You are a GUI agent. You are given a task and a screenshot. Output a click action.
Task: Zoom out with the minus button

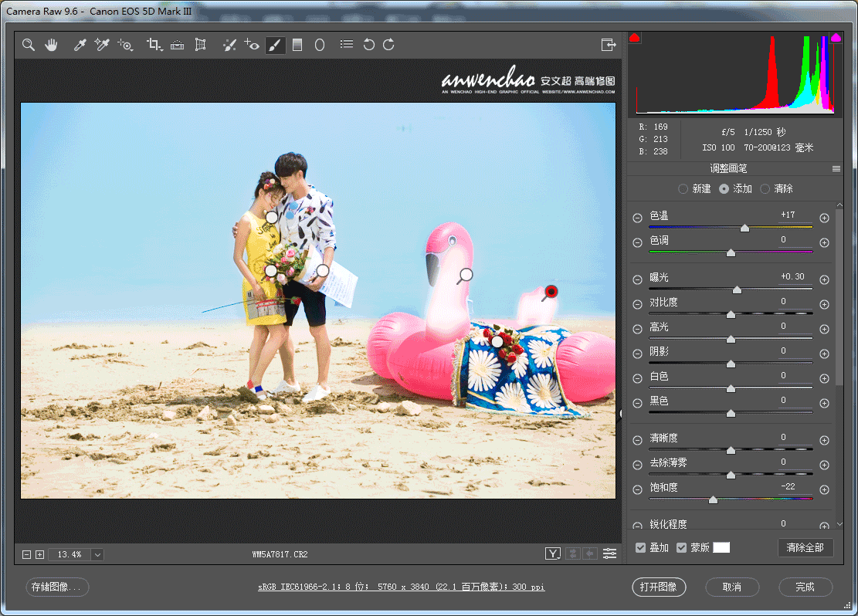26,555
